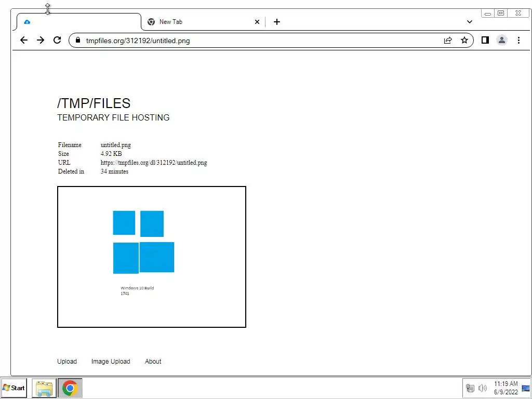The height and width of the screenshot is (399, 532).
Task: Click the Filename label
Action: pyautogui.click(x=70, y=145)
